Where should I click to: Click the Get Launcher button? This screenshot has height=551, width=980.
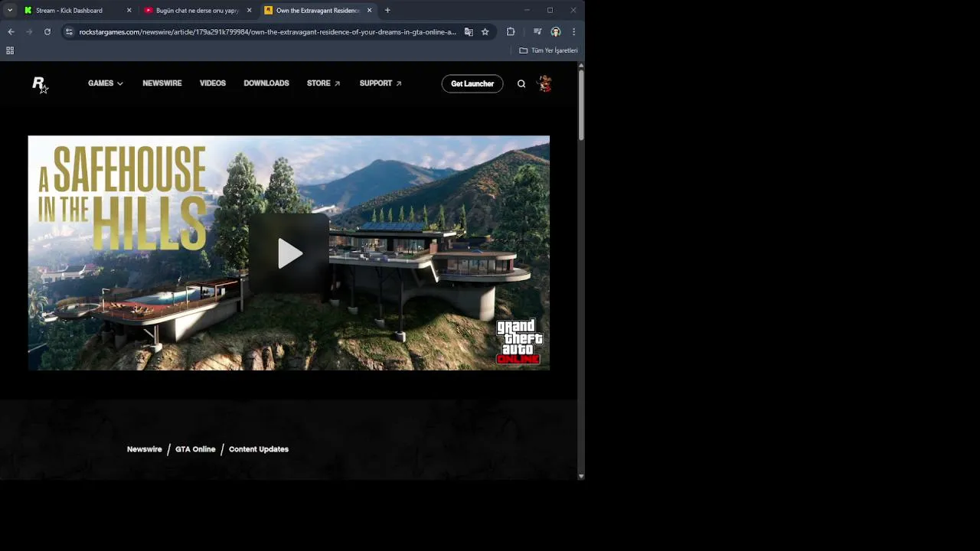pyautogui.click(x=472, y=83)
